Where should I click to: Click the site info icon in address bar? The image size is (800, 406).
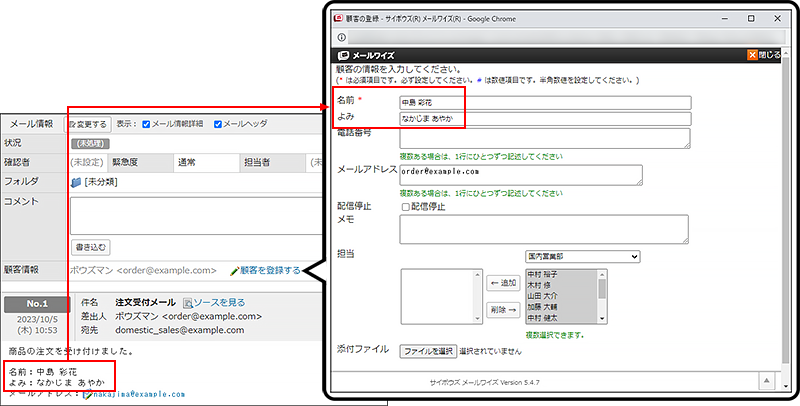coord(342,37)
